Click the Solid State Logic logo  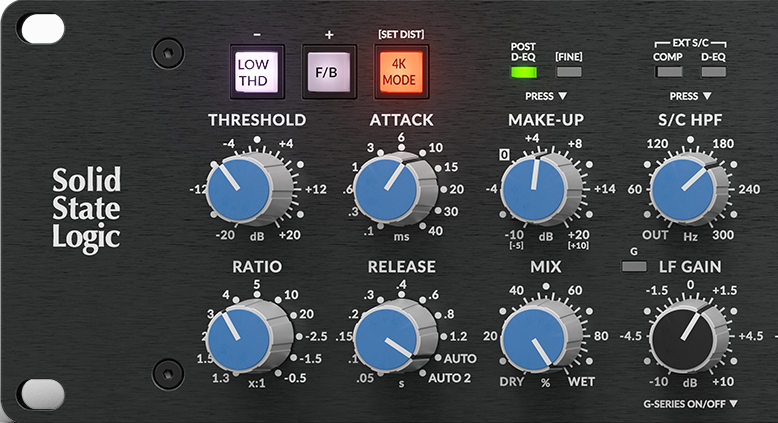[x=87, y=209]
